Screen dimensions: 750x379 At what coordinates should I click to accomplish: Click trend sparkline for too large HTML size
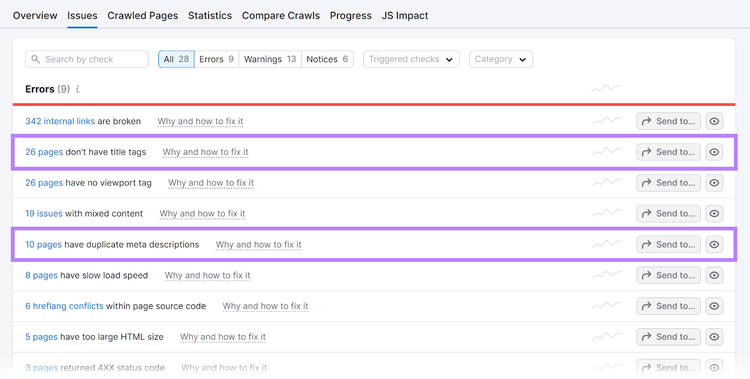pyautogui.click(x=607, y=336)
